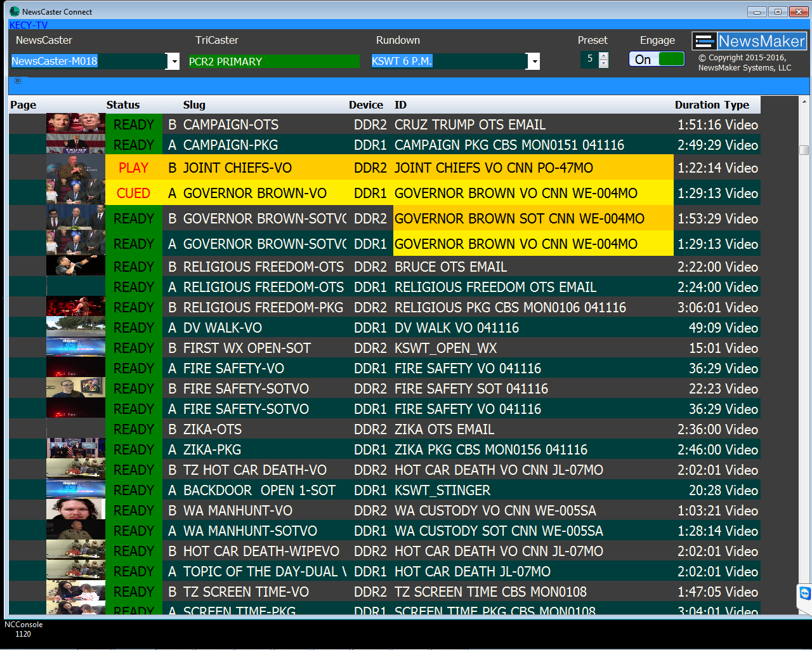Increase the Preset value with up arrow

(x=603, y=56)
